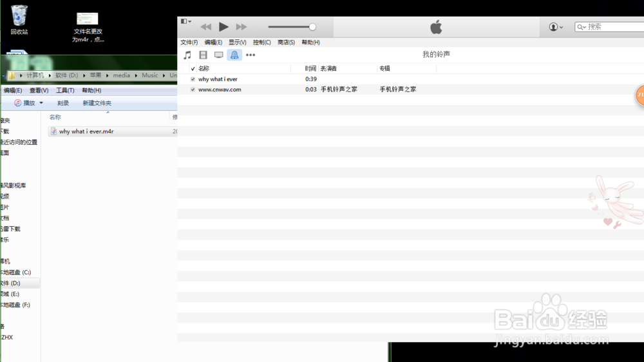The image size is (644, 362).
Task: Select the 'why what i ever' ringtone row
Action: [x=411, y=79]
